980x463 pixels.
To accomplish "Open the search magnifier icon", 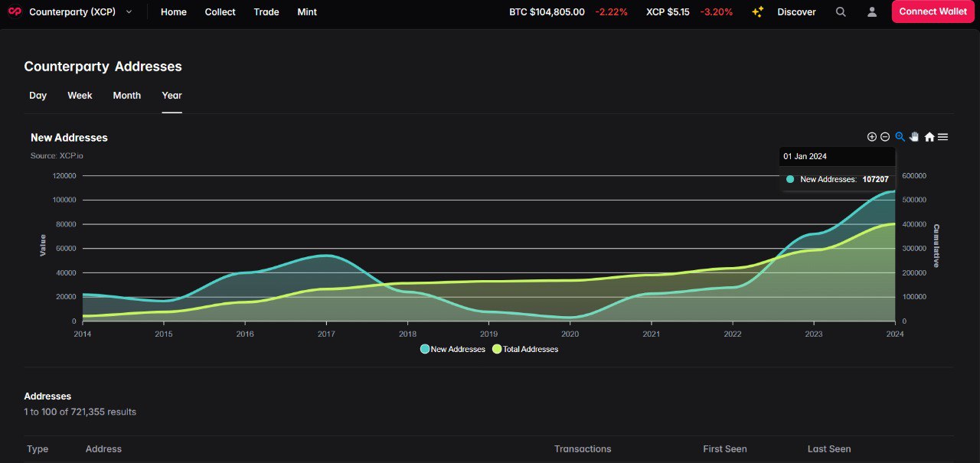I will pyautogui.click(x=841, y=12).
